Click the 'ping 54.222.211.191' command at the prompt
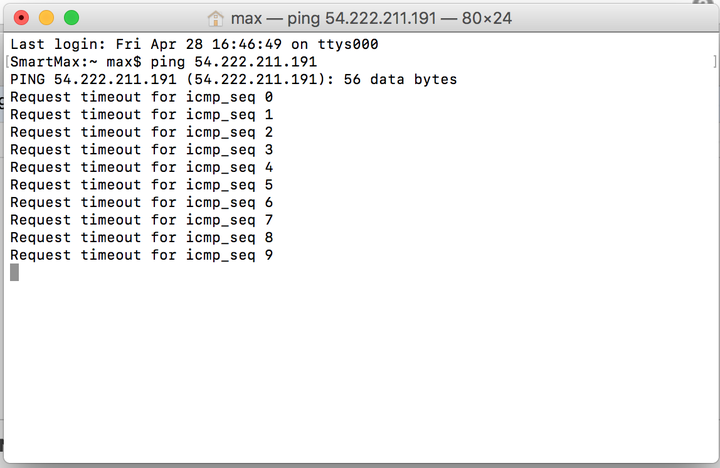Screen dimensions: 720x468 234,62
